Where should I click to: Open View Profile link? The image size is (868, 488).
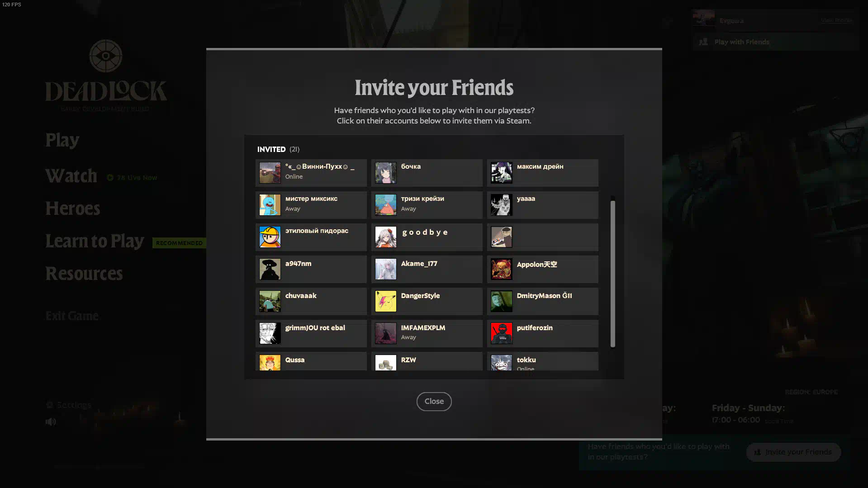(x=836, y=20)
